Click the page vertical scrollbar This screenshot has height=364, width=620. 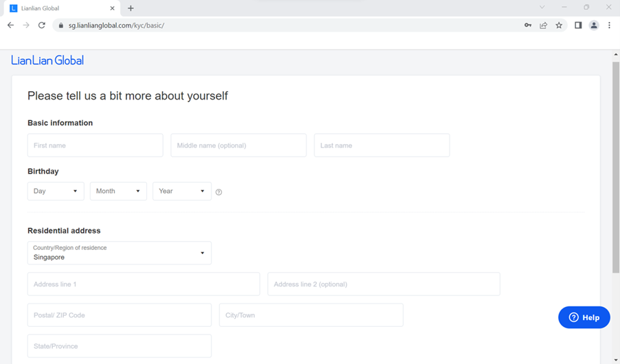pyautogui.click(x=616, y=167)
